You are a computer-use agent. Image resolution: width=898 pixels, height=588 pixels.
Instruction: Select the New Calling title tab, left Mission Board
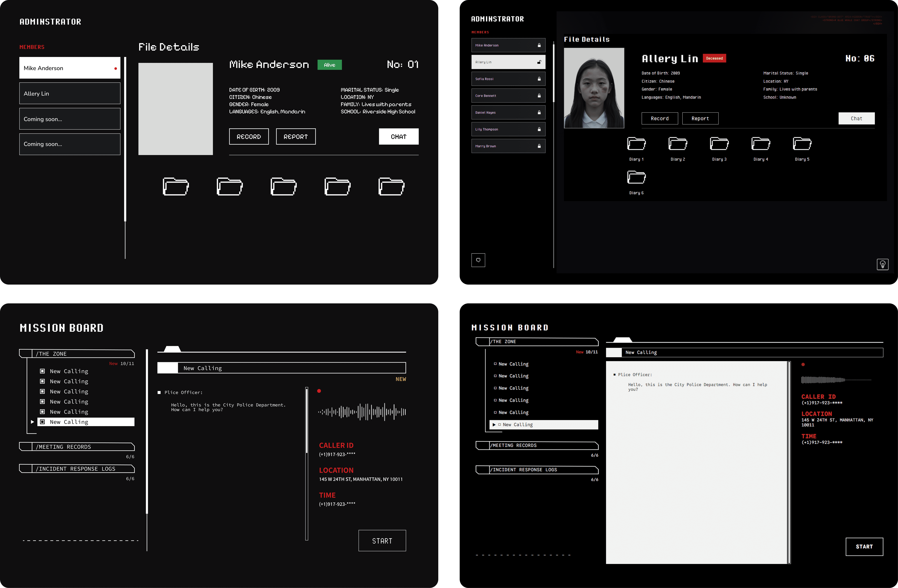[281, 368]
